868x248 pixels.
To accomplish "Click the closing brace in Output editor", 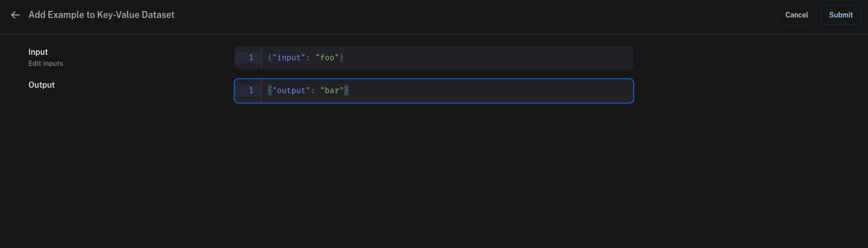I will 346,91.
